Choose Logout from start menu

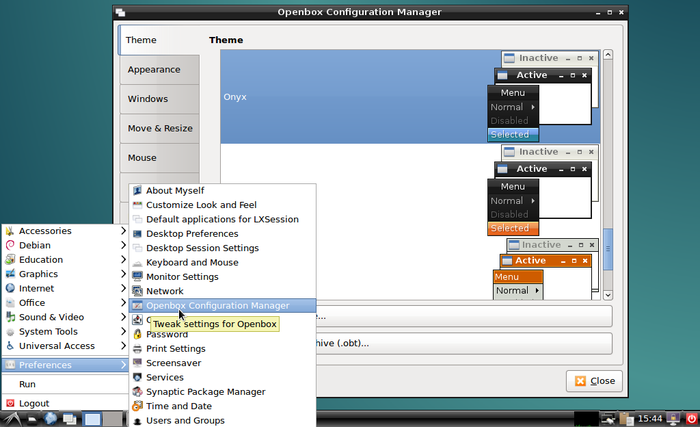click(x=65, y=403)
